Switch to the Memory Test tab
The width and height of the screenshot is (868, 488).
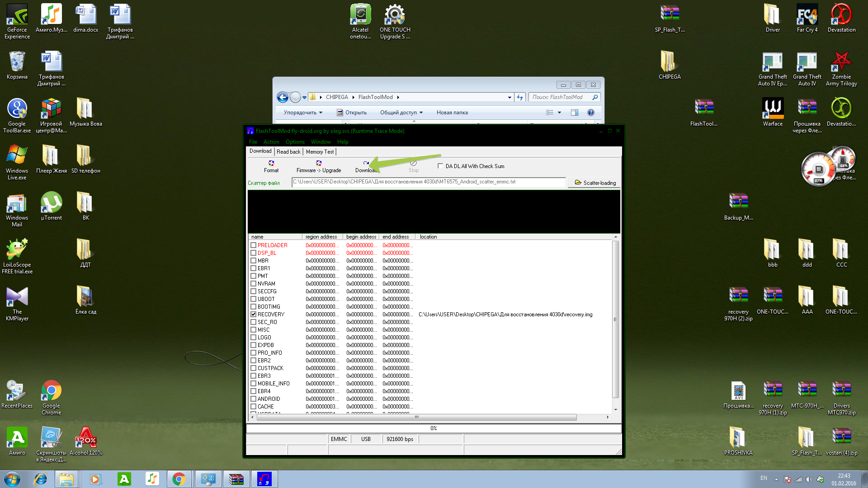pos(320,152)
